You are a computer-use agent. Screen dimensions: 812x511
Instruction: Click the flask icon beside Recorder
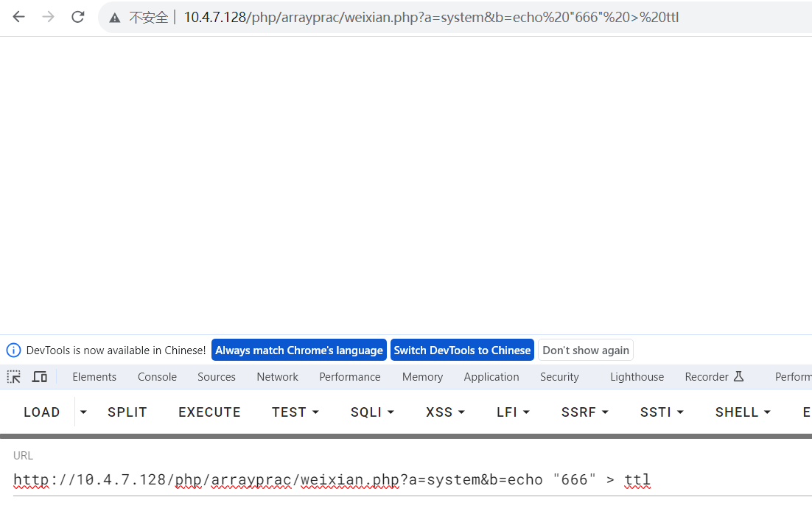pos(739,376)
